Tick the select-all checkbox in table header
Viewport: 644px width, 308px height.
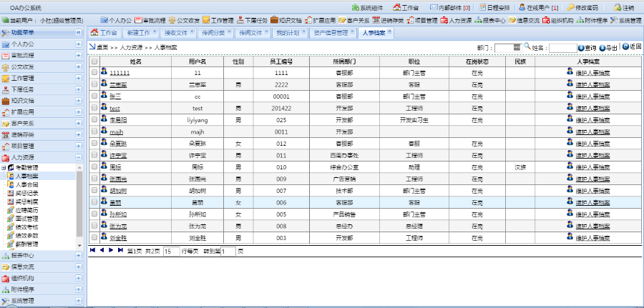94,61
